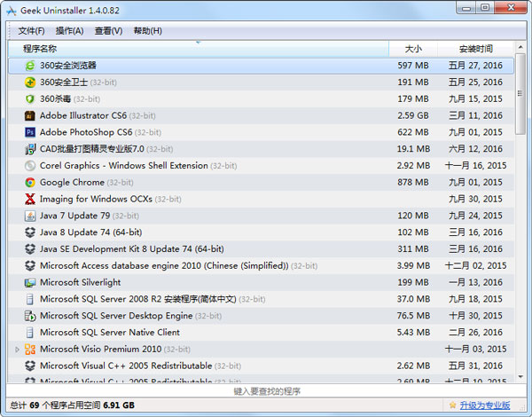Click the 878 MB size value
Image resolution: width=532 pixels, height=417 pixels.
(x=413, y=183)
